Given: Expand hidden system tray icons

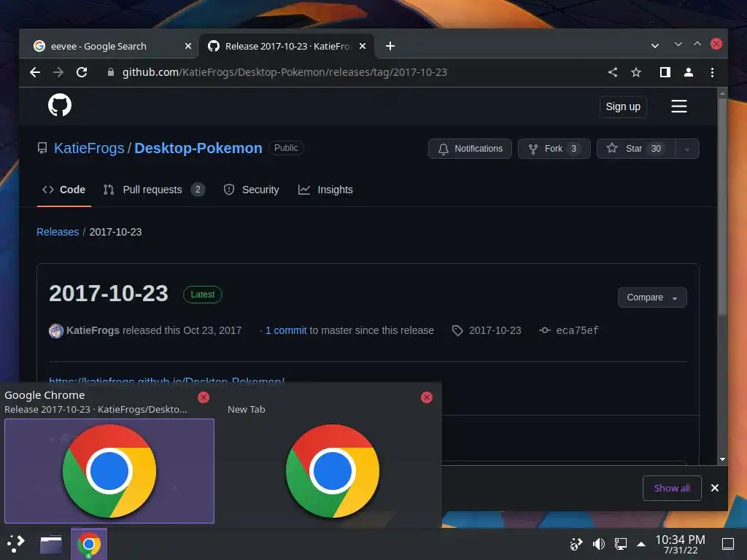Looking at the screenshot, I should point(641,544).
